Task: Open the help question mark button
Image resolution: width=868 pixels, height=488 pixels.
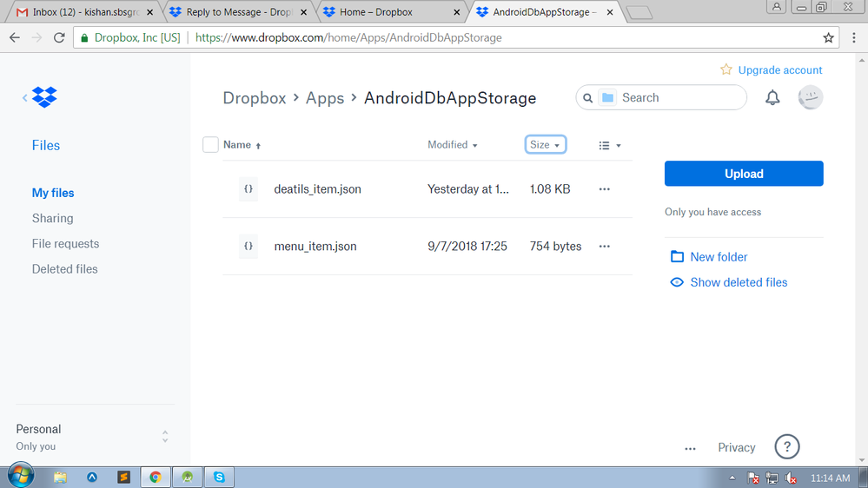Action: coord(786,446)
